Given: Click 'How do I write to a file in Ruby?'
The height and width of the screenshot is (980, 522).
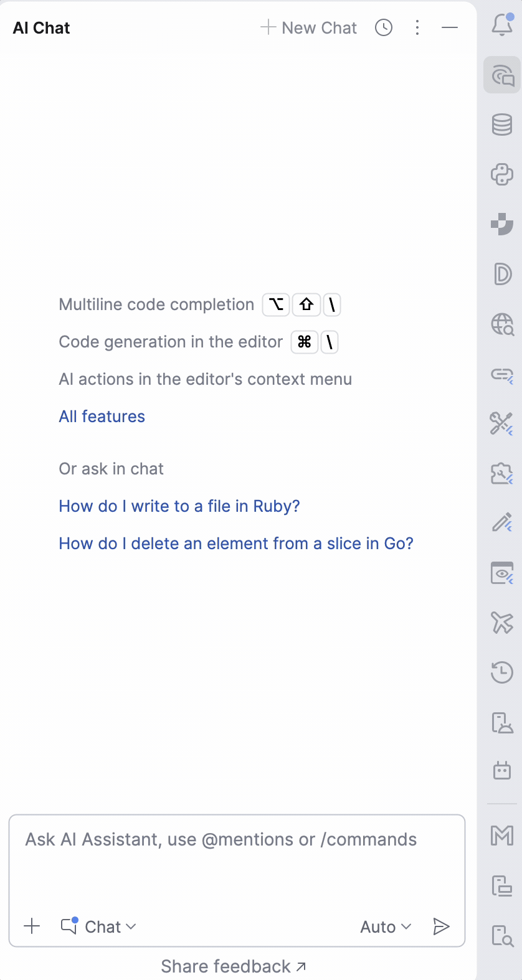Looking at the screenshot, I should pos(179,506).
